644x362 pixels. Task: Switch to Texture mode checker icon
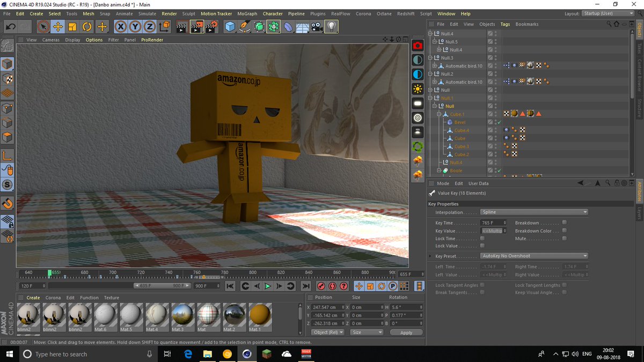tap(8, 79)
